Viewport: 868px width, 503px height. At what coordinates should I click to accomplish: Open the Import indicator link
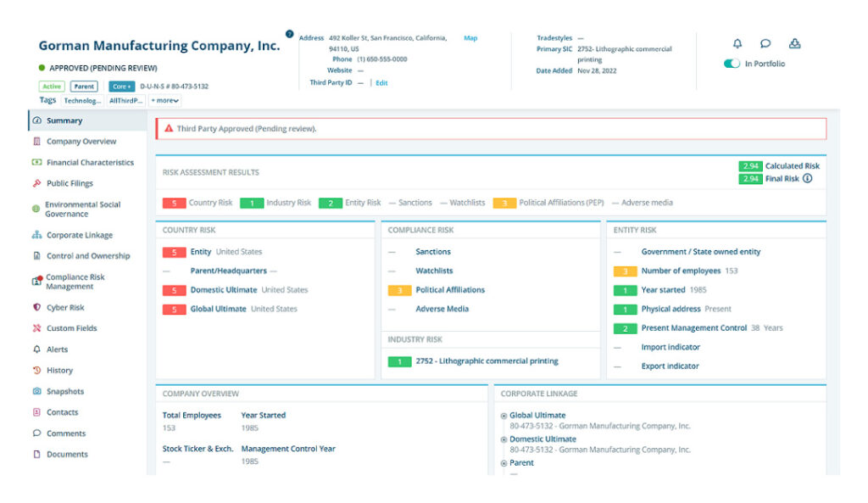670,347
